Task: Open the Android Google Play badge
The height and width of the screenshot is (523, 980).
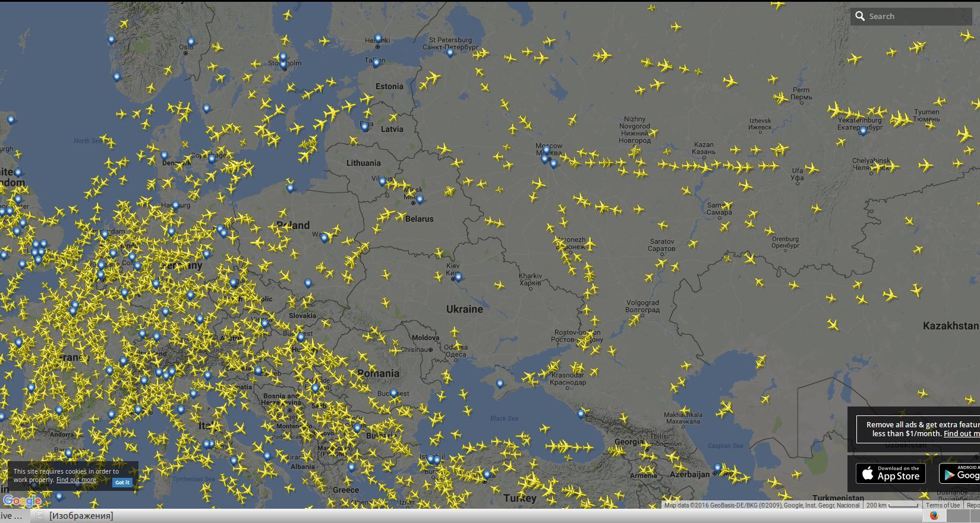Action: 959,473
